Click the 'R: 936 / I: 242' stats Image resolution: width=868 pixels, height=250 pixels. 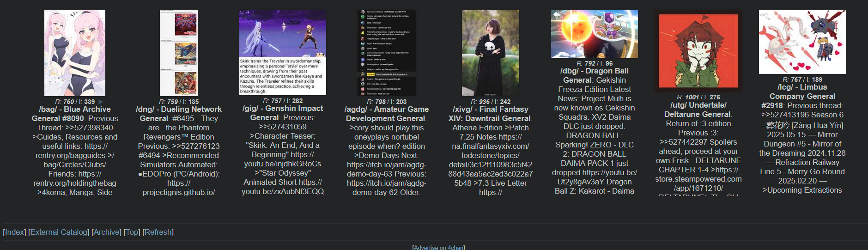click(x=491, y=102)
